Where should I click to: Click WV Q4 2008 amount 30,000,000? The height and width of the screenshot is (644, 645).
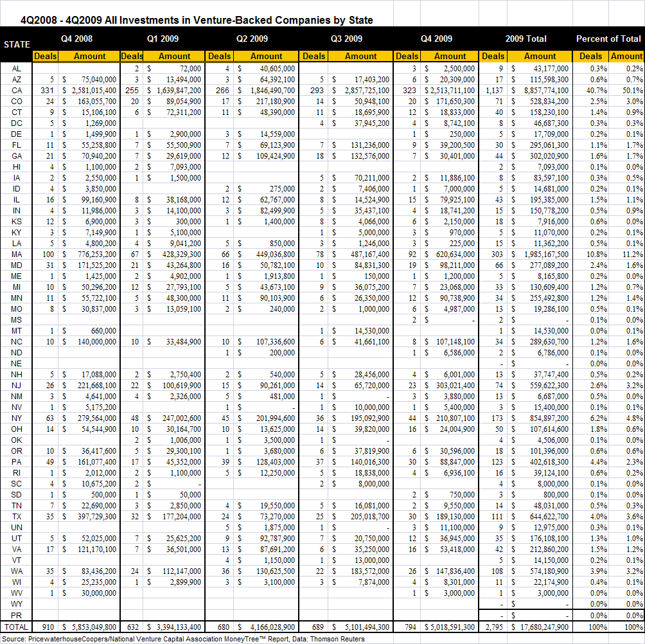(99, 593)
